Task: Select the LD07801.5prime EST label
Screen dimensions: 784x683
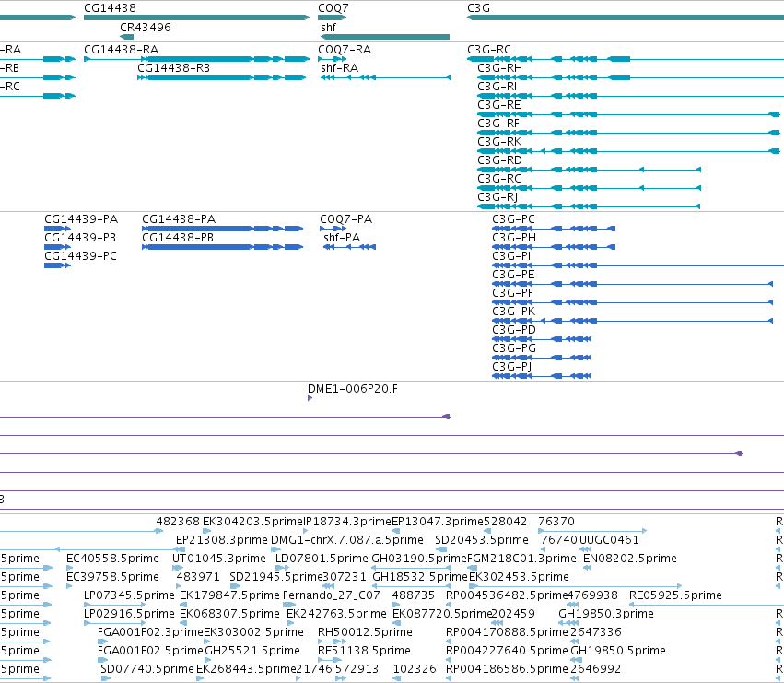Action: click(x=322, y=559)
